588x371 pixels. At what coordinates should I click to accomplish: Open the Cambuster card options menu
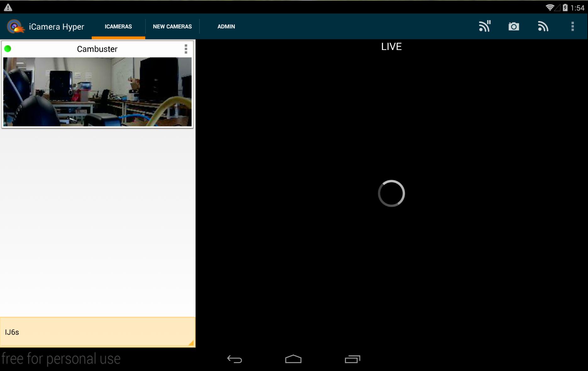coord(186,49)
